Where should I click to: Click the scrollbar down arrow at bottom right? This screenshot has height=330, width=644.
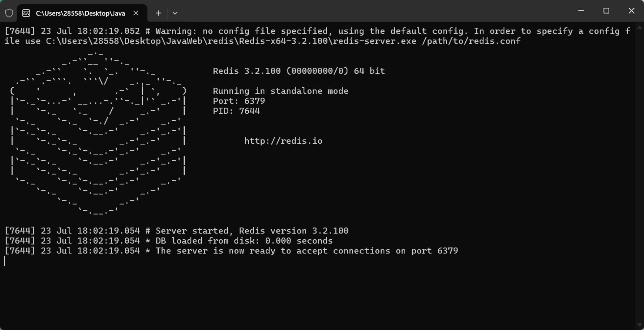pos(639,325)
